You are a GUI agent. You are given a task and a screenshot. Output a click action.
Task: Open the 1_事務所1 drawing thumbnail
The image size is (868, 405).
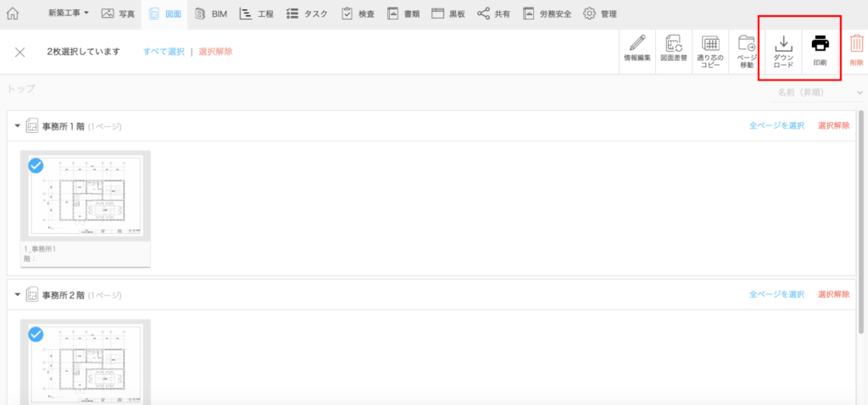pyautogui.click(x=86, y=197)
